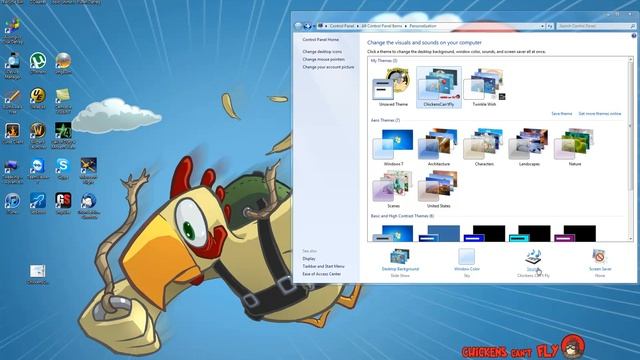Click Change your account picture link

pyautogui.click(x=328, y=67)
